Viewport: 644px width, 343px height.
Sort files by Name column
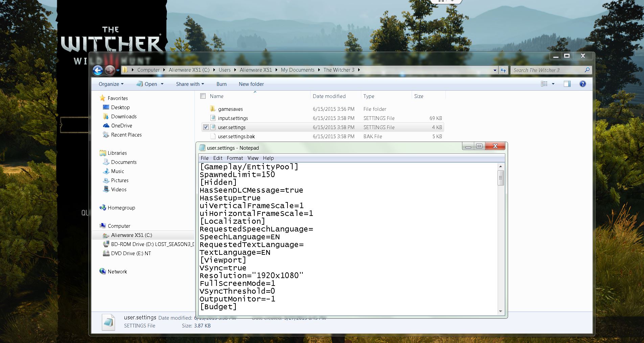click(216, 96)
